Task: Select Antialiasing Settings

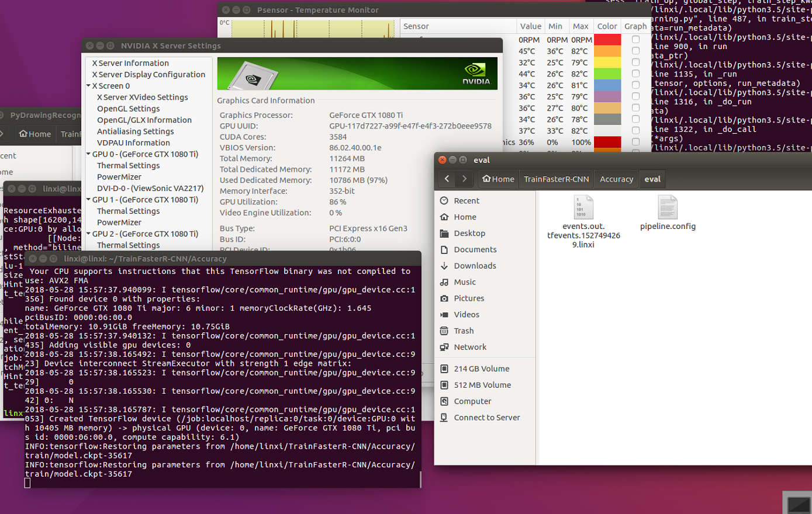Action: coord(136,131)
